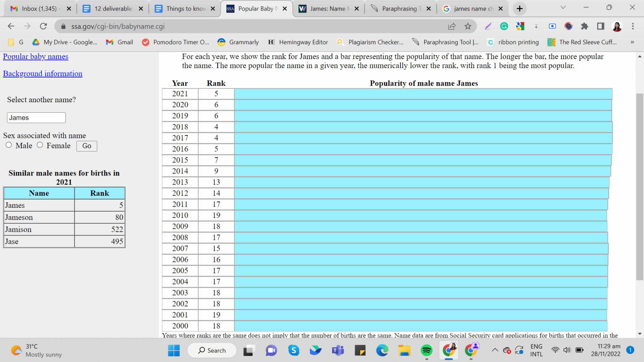Select the Male radio button

[x=9, y=145]
